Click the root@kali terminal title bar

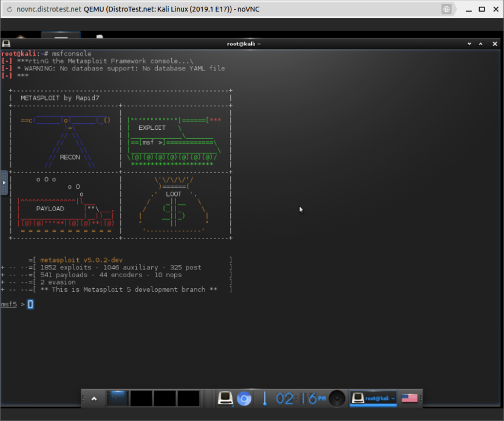click(x=242, y=44)
